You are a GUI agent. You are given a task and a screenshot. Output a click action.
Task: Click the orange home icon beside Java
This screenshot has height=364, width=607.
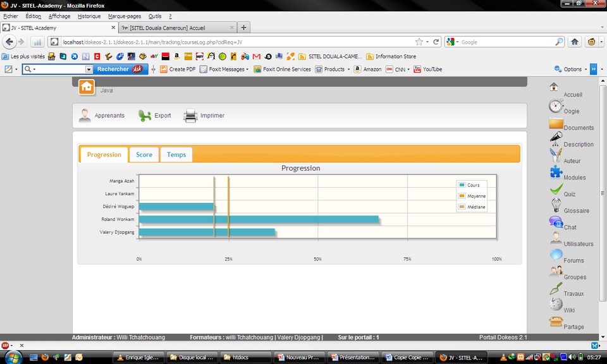coord(87,87)
